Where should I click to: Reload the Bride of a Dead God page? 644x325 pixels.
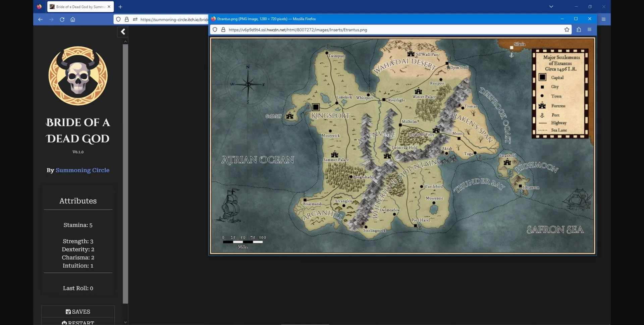pos(62,19)
